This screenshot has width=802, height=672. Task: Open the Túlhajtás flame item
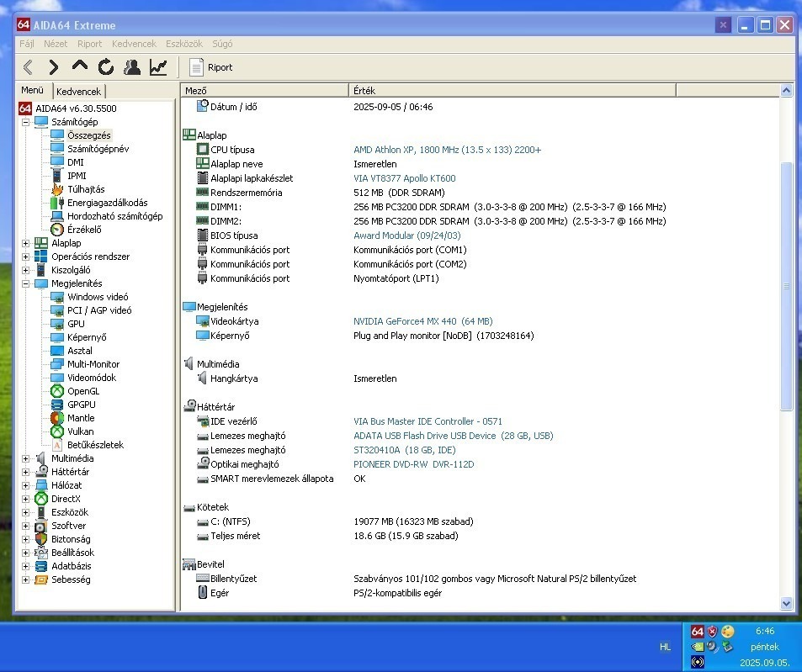click(86, 189)
